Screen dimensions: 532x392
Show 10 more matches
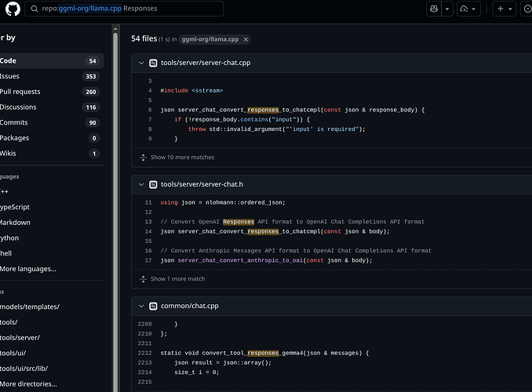(x=182, y=158)
